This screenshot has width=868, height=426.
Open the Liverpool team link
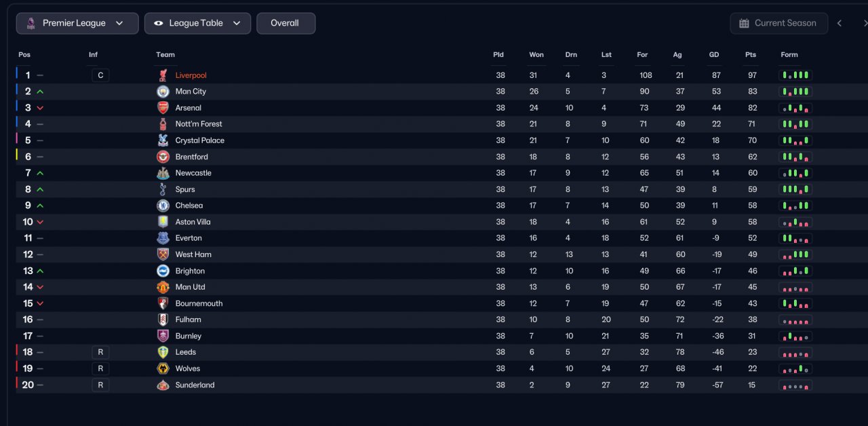point(191,75)
